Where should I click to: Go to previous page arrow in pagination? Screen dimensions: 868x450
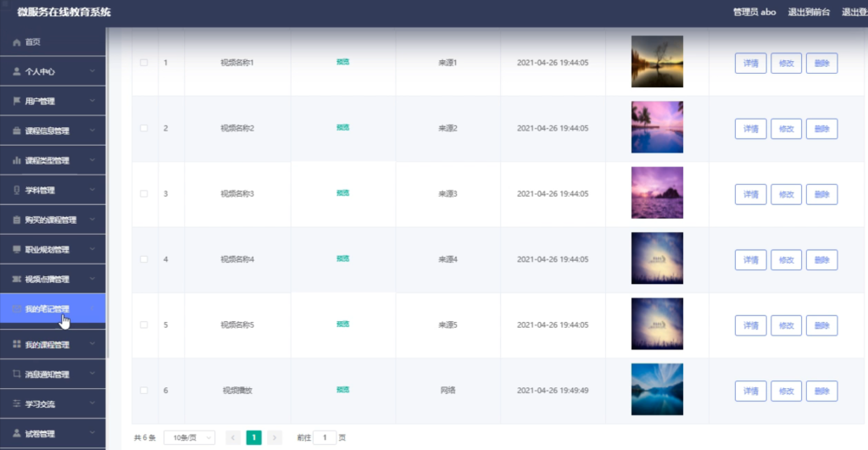click(x=233, y=438)
